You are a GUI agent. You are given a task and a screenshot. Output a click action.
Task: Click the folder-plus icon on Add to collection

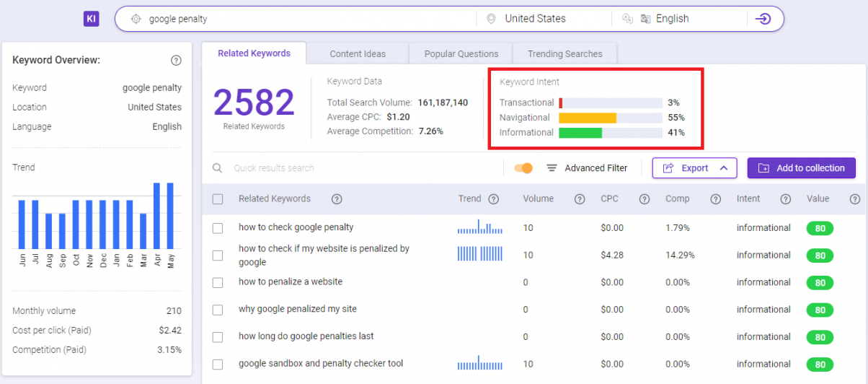tap(763, 168)
